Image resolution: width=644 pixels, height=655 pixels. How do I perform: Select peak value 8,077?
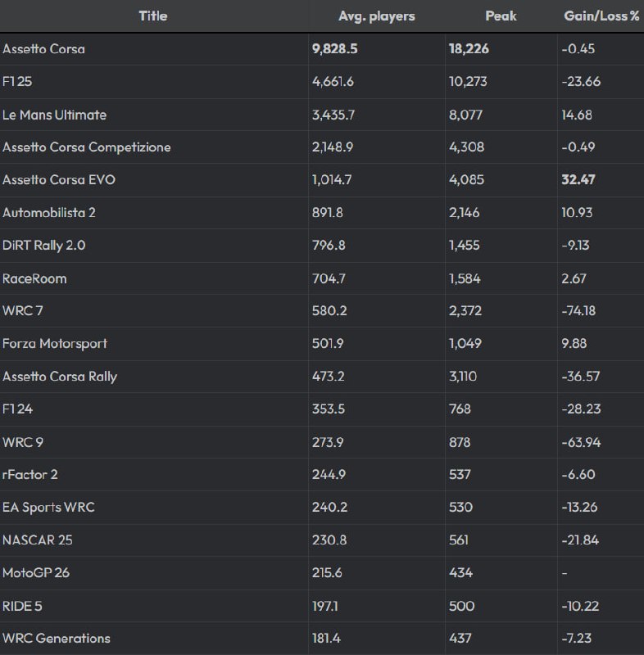[x=465, y=115]
